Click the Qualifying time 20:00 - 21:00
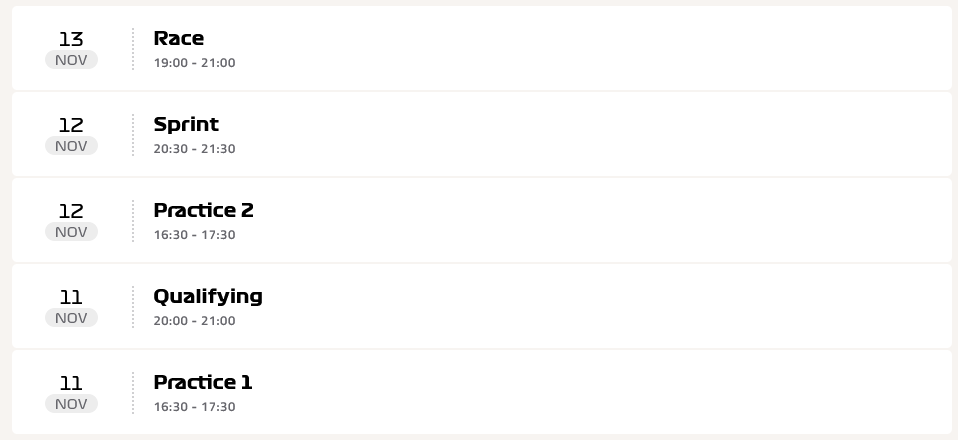 (x=194, y=321)
